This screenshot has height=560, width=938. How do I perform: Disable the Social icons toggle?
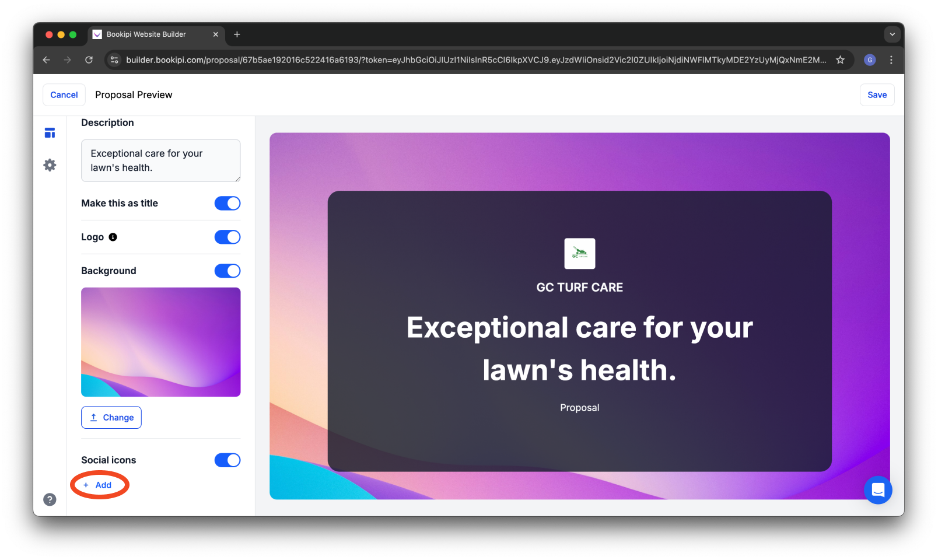coord(227,460)
